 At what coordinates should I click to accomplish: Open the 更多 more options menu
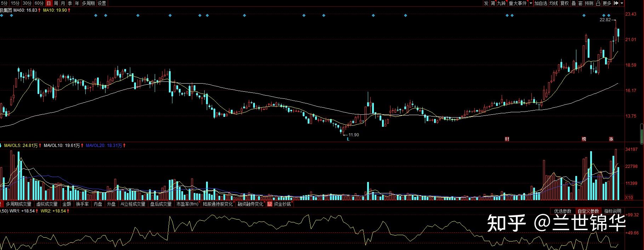coord(607,3)
